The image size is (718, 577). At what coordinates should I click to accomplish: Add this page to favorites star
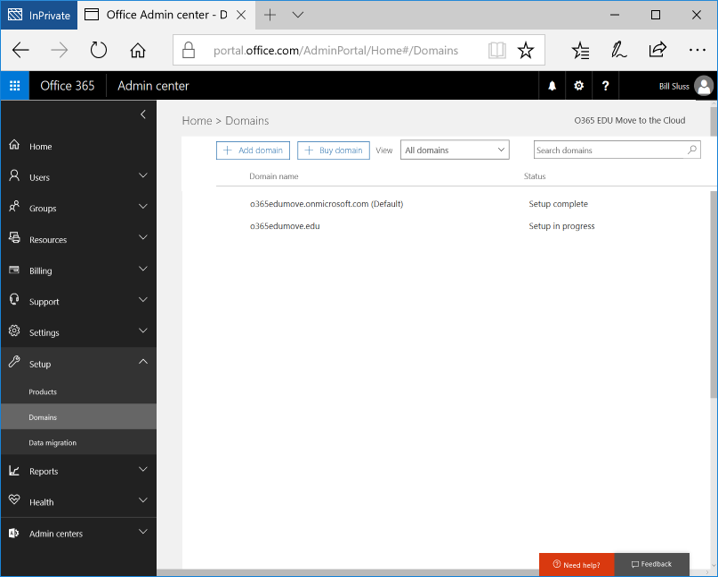[x=526, y=50]
